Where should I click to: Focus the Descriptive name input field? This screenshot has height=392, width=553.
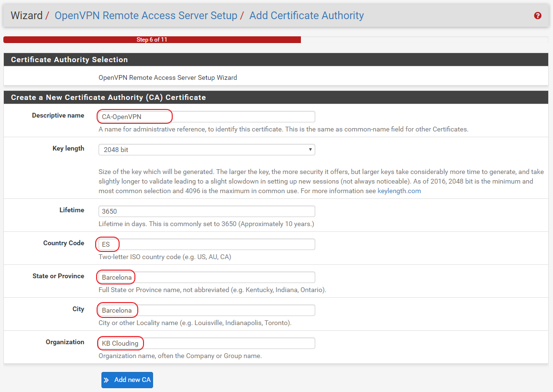click(207, 117)
